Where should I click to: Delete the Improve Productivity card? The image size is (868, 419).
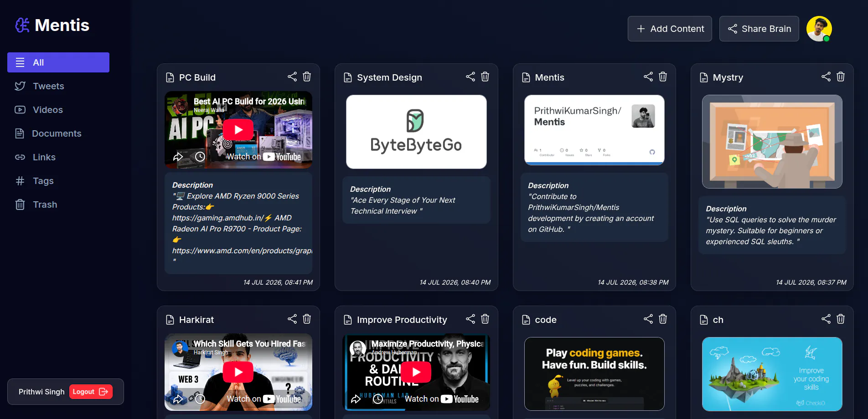[485, 319]
